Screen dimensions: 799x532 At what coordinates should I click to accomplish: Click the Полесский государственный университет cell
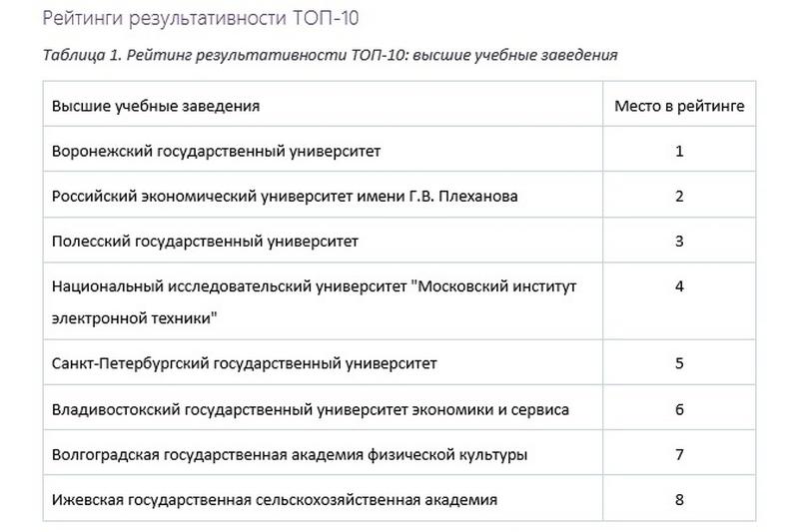point(205,241)
